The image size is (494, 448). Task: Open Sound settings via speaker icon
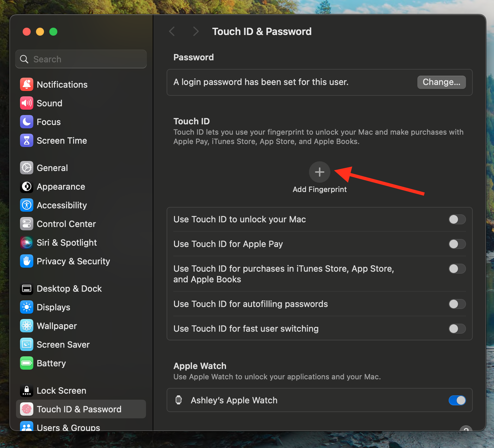tap(27, 103)
